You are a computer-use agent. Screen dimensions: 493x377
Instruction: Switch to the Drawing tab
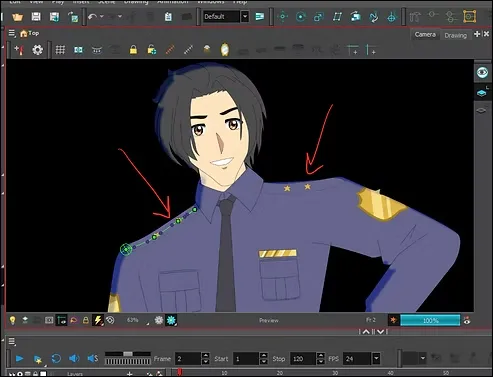[455, 35]
